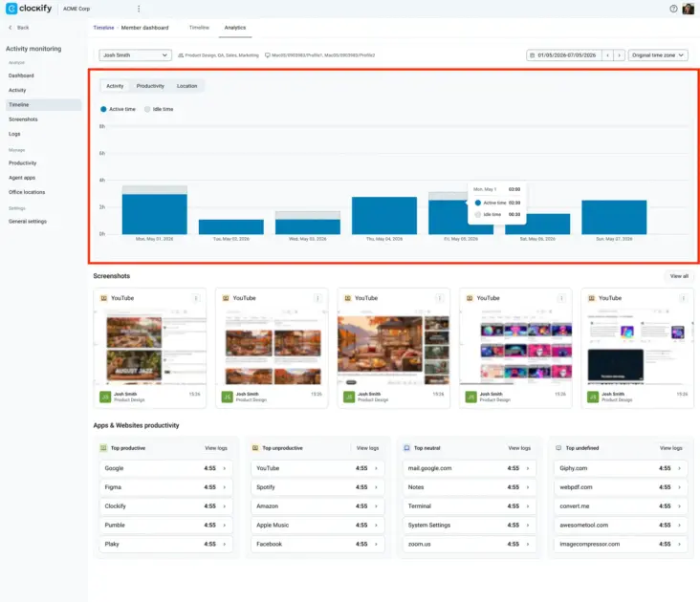The image size is (700, 602).
Task: Expand the YouTube unproductive row chevron
Action: point(377,468)
